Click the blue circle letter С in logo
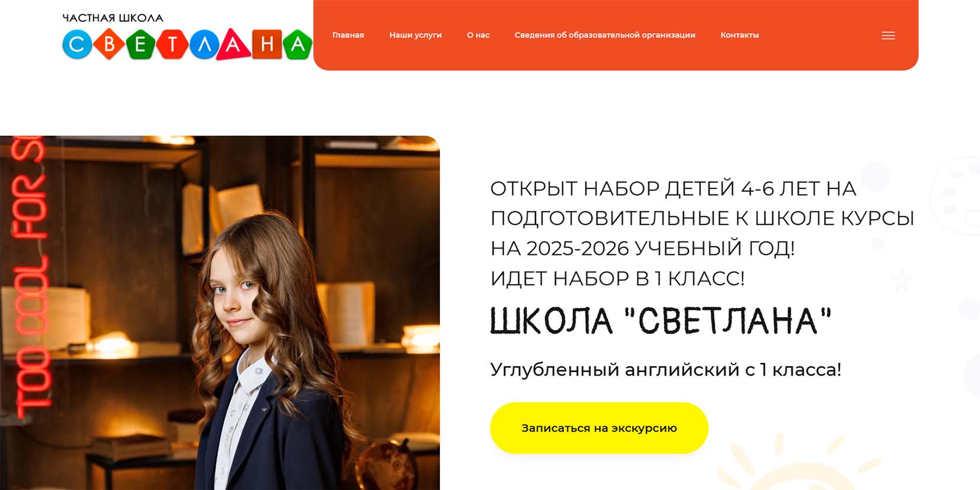This screenshot has height=490, width=980. 77,44
